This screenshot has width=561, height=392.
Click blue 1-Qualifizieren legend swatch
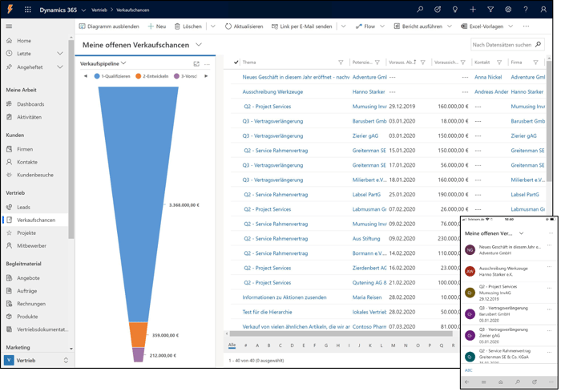pyautogui.click(x=97, y=76)
